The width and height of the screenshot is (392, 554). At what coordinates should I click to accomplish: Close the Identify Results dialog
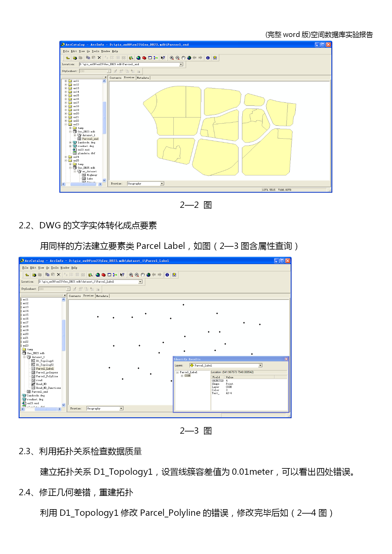pyautogui.click(x=286, y=359)
